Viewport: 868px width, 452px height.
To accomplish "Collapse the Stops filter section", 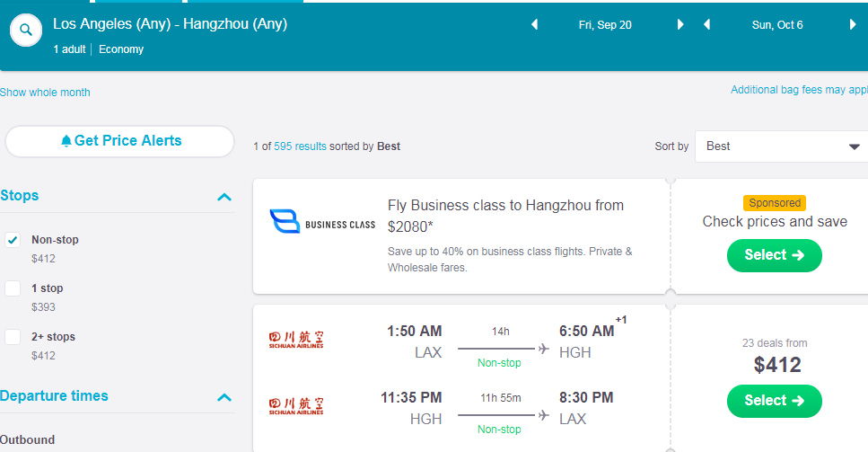I will 224,197.
